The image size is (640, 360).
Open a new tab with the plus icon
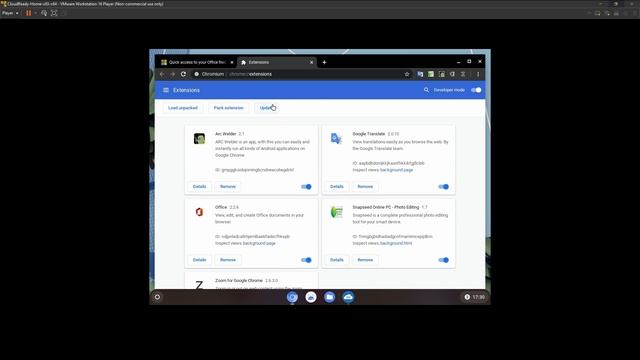click(x=324, y=62)
